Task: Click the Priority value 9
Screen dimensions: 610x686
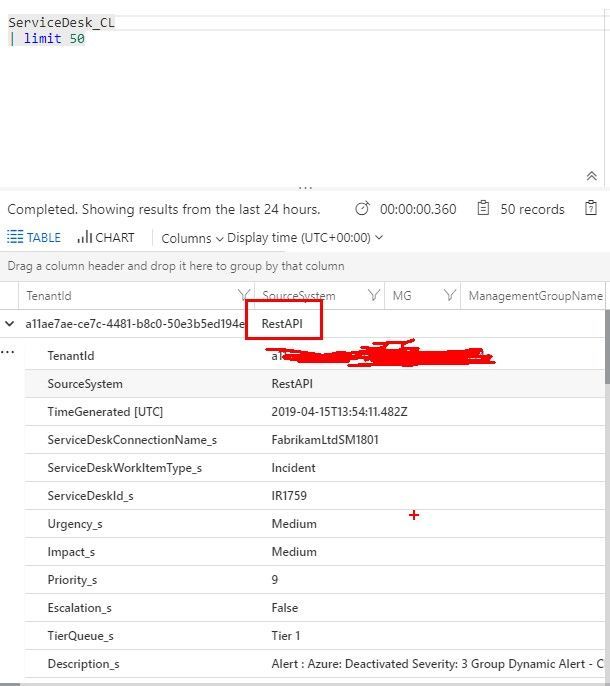Action: pos(275,580)
